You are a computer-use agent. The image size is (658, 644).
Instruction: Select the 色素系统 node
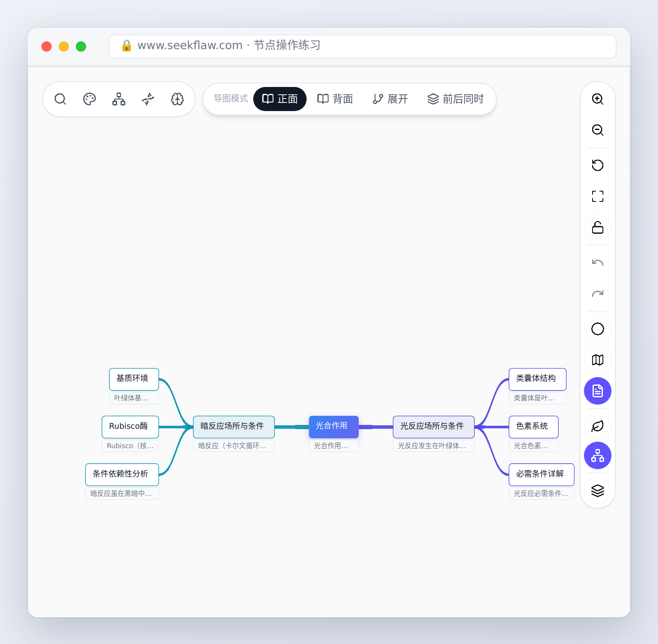click(x=534, y=427)
